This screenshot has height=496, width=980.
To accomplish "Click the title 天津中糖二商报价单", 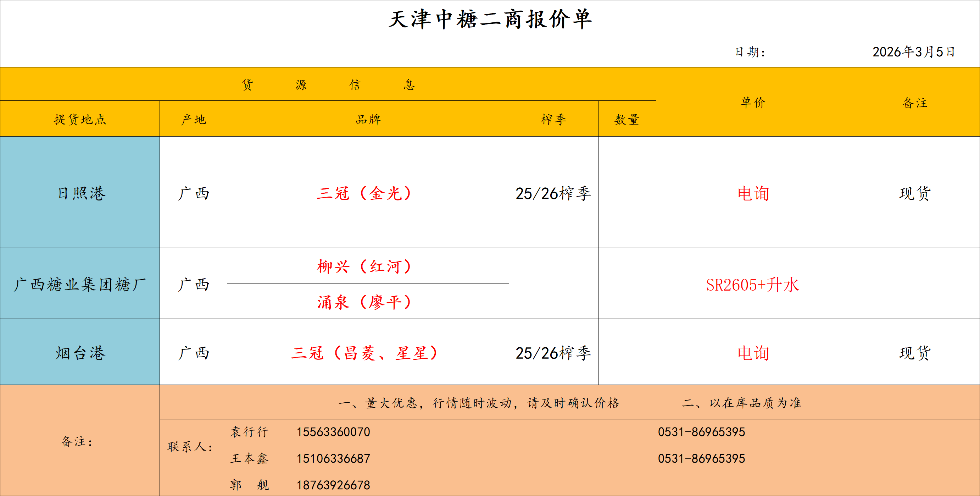I will tap(490, 20).
